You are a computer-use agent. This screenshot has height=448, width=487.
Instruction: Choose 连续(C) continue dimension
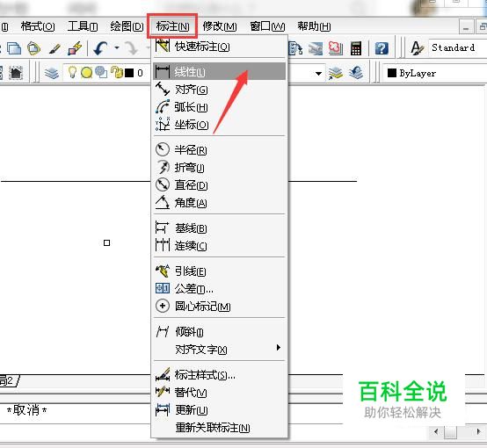click(219, 246)
